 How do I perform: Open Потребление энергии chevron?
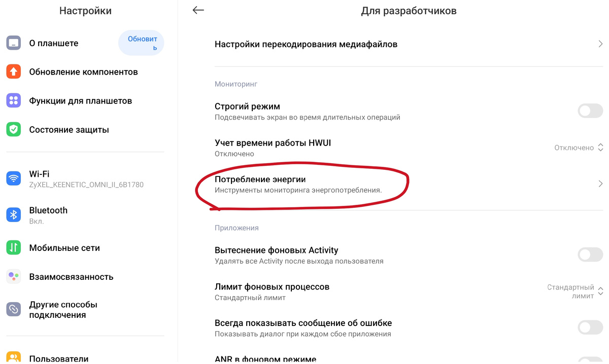pyautogui.click(x=600, y=184)
